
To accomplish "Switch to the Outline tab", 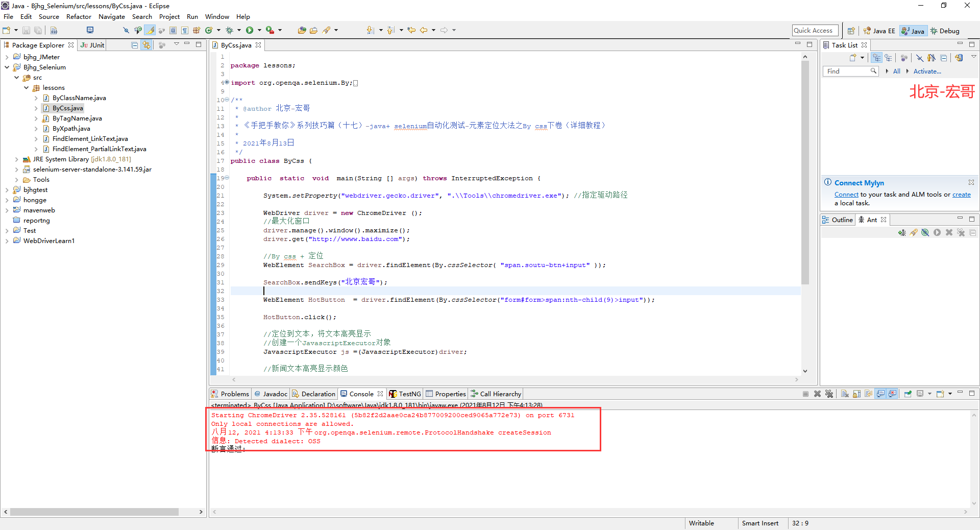I will [838, 220].
